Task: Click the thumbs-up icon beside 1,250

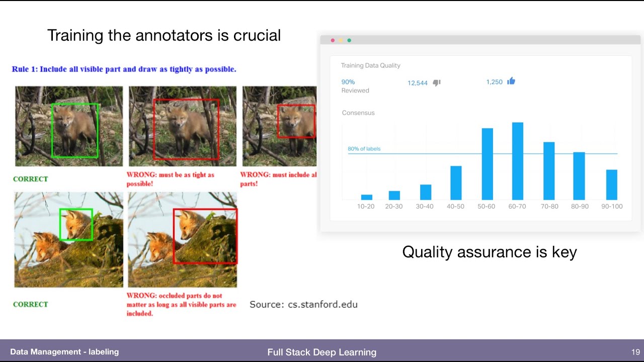Action: click(511, 81)
